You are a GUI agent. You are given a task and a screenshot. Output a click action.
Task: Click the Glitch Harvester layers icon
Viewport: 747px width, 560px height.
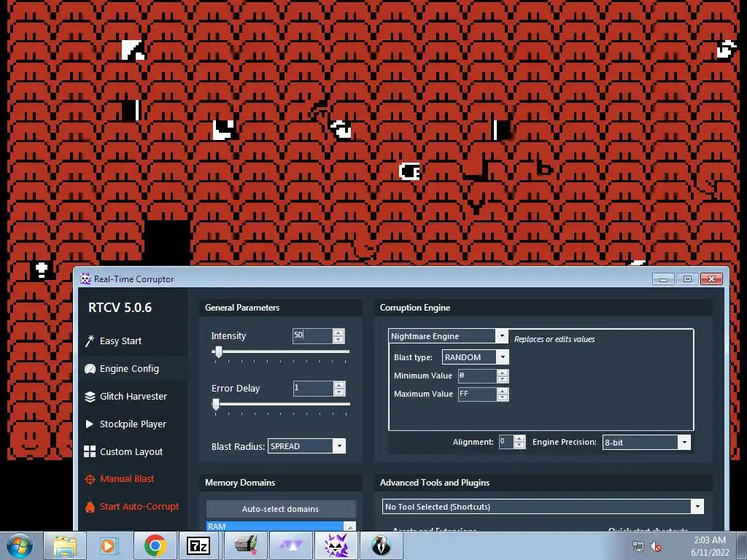click(x=90, y=396)
